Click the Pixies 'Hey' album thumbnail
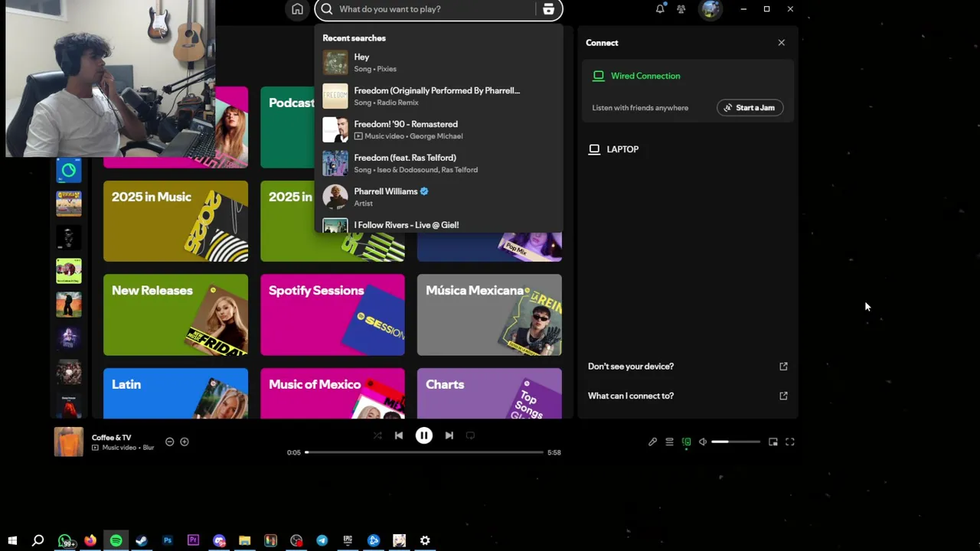This screenshot has width=980, height=551. [x=335, y=63]
